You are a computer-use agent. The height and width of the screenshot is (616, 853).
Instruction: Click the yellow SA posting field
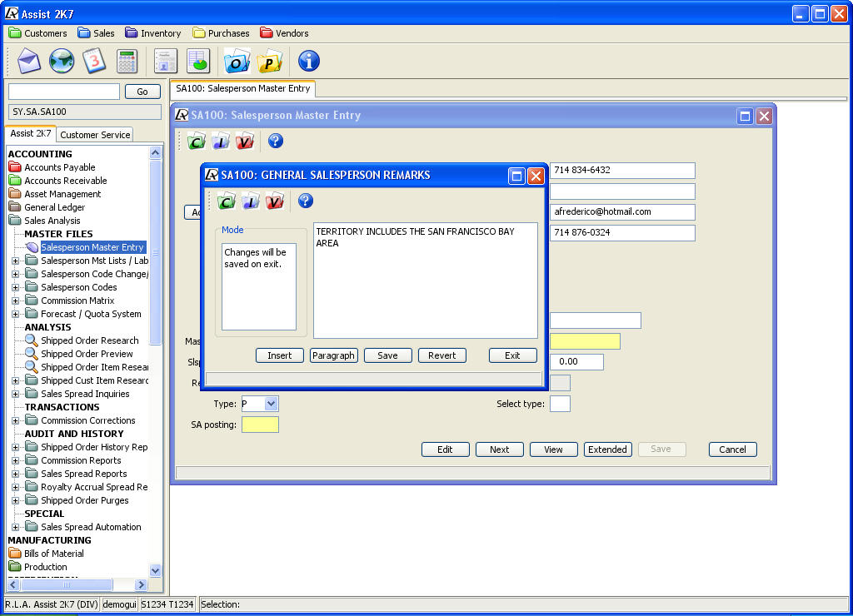point(260,425)
